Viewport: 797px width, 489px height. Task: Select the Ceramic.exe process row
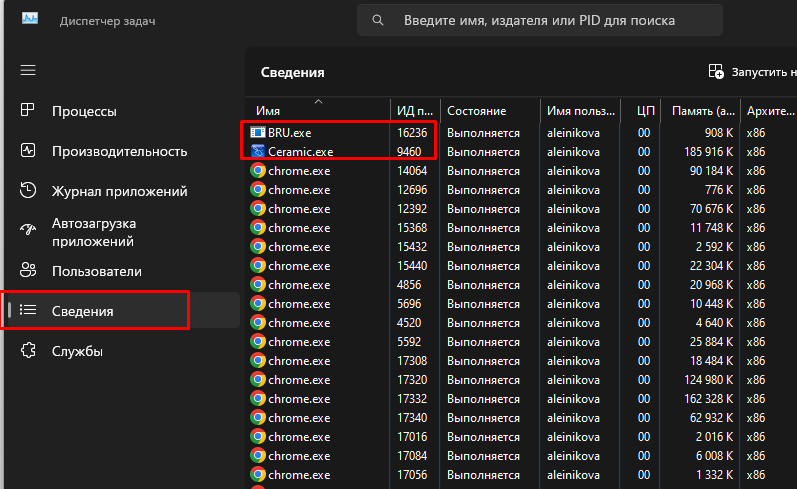click(523, 151)
